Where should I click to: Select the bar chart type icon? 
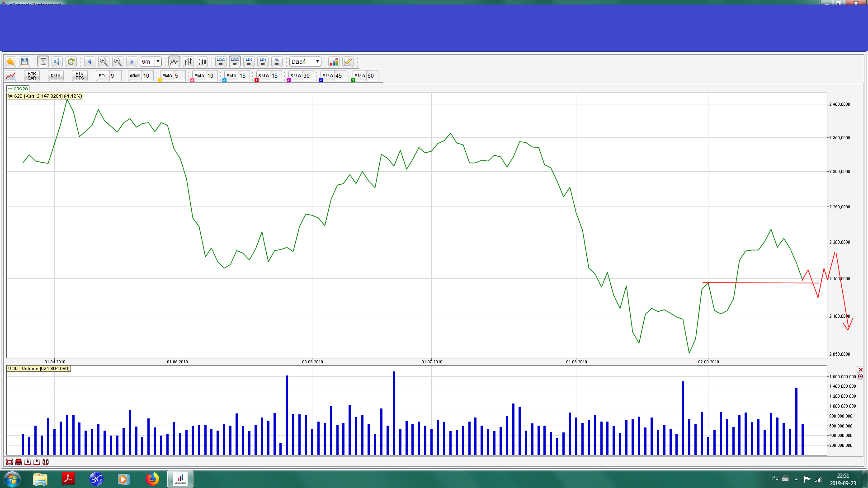(x=189, y=62)
